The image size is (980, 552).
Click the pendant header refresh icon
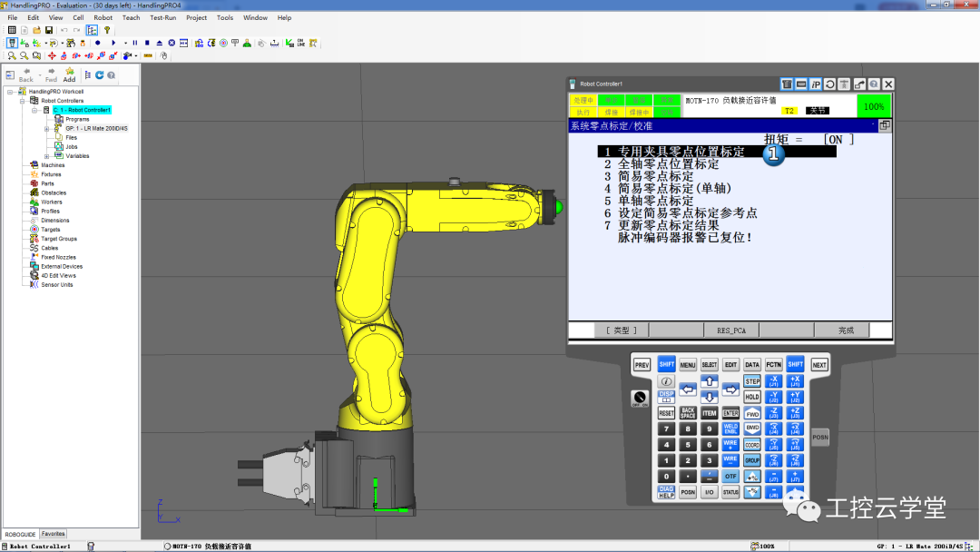coord(830,84)
